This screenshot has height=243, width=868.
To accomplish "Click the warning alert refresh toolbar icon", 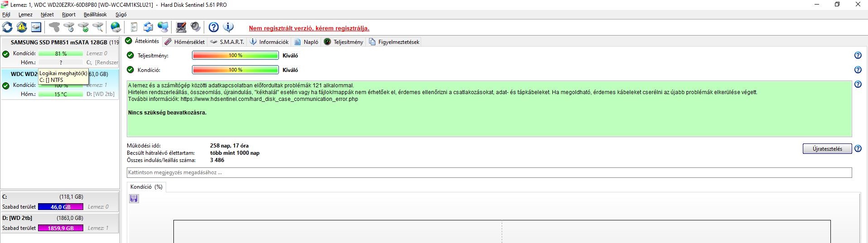I will coord(22,27).
